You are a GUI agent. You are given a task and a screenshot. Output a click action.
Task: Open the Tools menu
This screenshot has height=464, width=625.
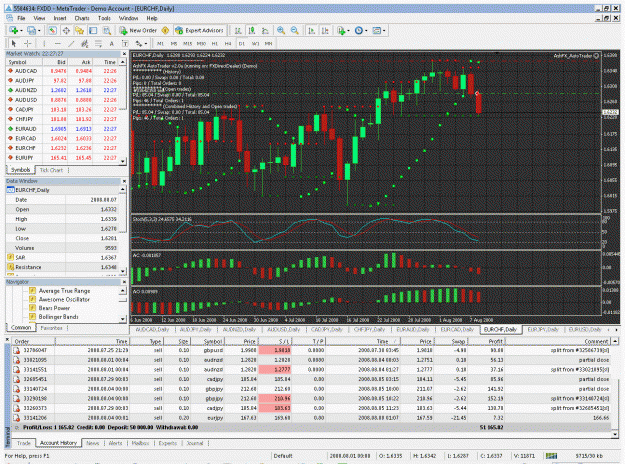(x=104, y=18)
